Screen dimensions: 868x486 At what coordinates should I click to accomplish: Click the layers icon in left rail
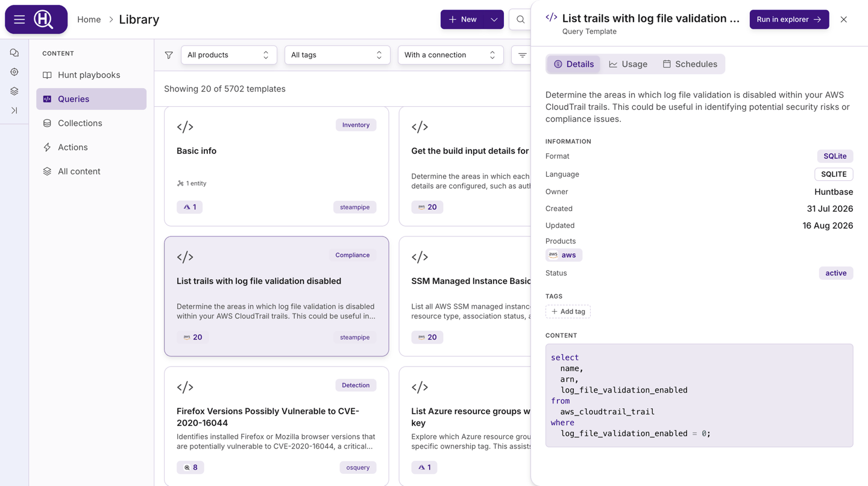pyautogui.click(x=14, y=91)
